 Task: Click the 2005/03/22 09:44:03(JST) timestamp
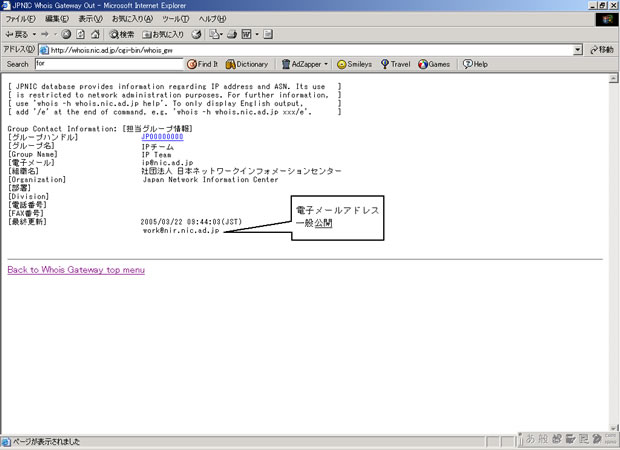coord(191,222)
